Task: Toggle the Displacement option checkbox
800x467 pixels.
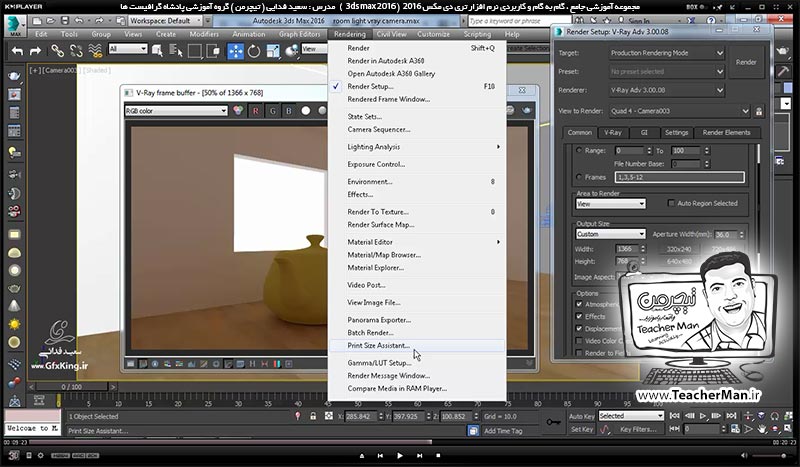Action: click(x=579, y=329)
